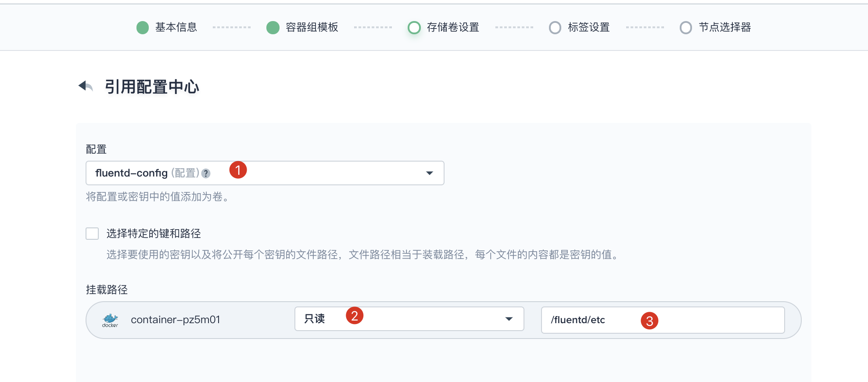Click the hint text starting 选择要使用的密钥
The image size is (868, 382).
363,255
